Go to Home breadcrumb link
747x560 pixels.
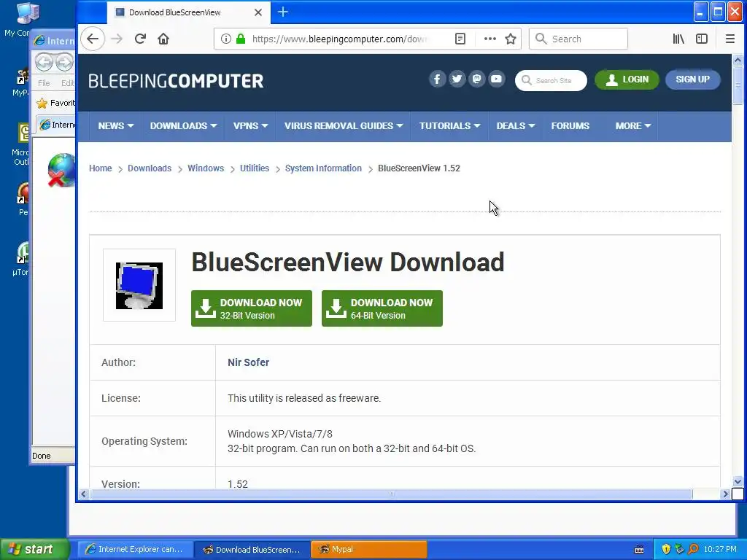[101, 168]
